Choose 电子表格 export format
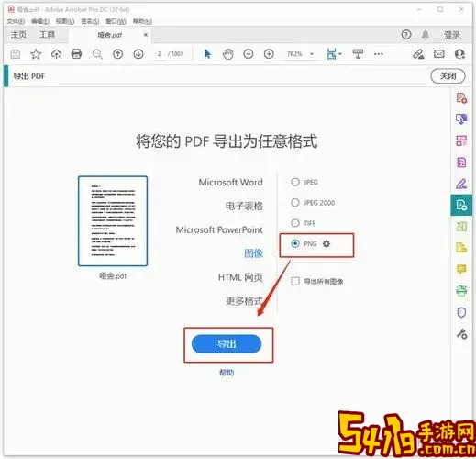 click(244, 206)
